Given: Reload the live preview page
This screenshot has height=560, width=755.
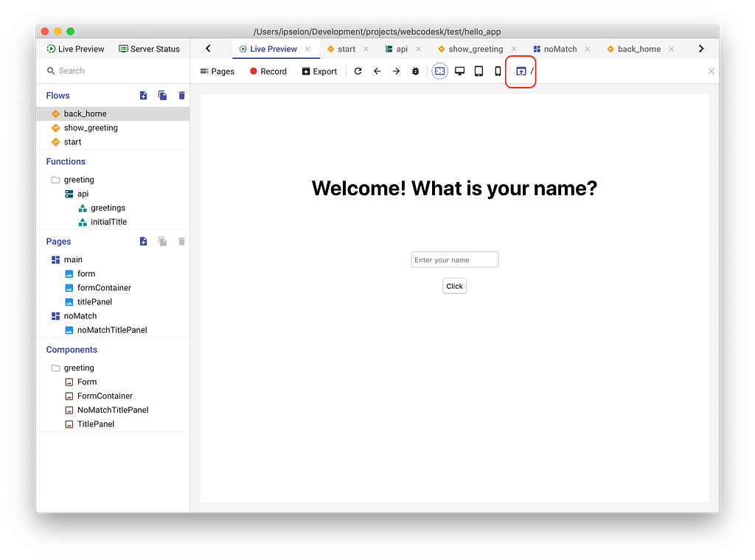Looking at the screenshot, I should pyautogui.click(x=358, y=71).
